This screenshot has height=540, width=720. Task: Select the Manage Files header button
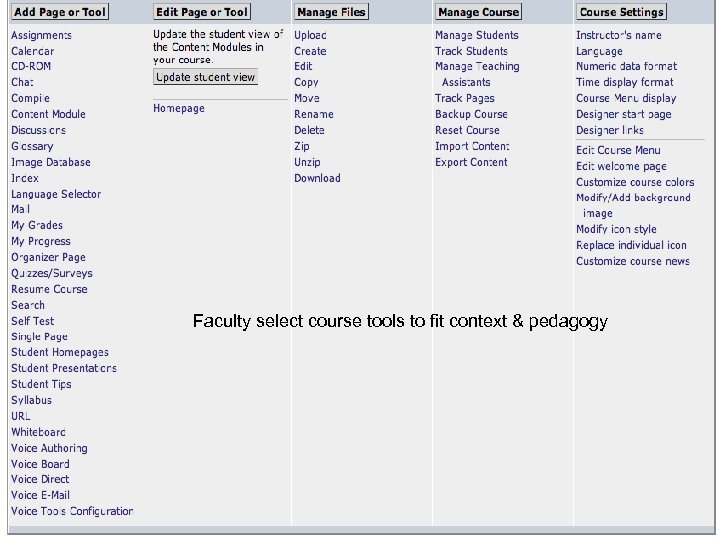click(331, 12)
